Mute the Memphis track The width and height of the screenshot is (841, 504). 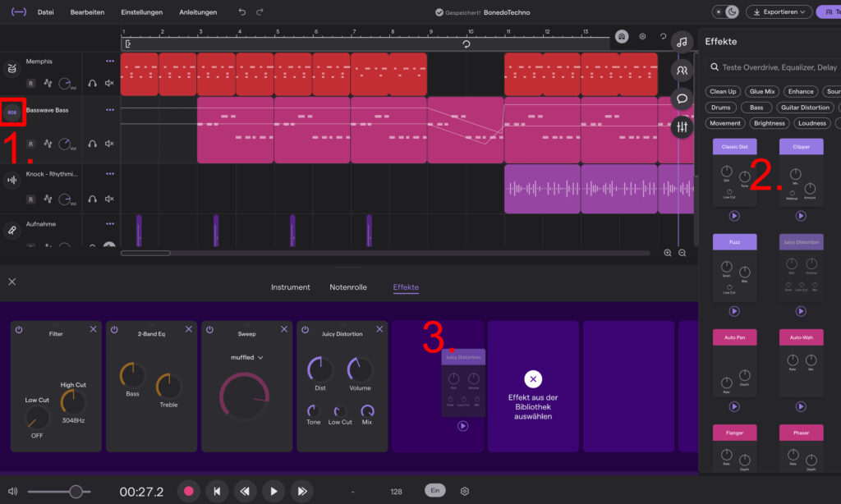point(109,83)
